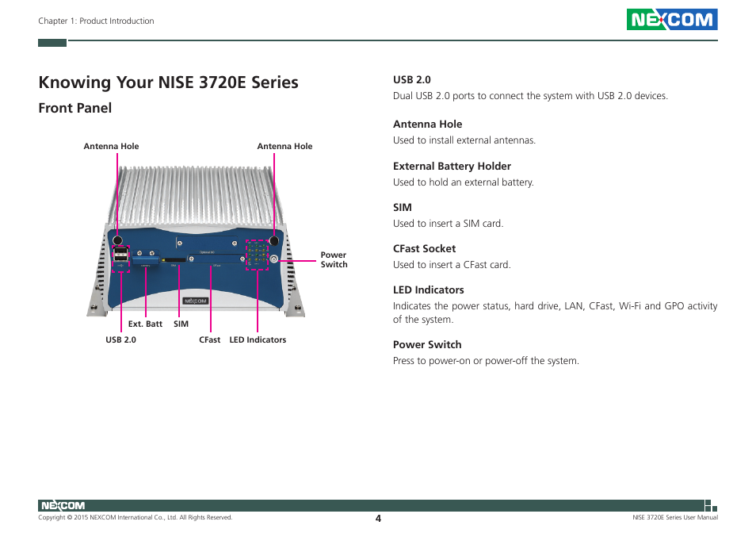Click 'Used to insert a SIM card.' text

coord(448,224)
